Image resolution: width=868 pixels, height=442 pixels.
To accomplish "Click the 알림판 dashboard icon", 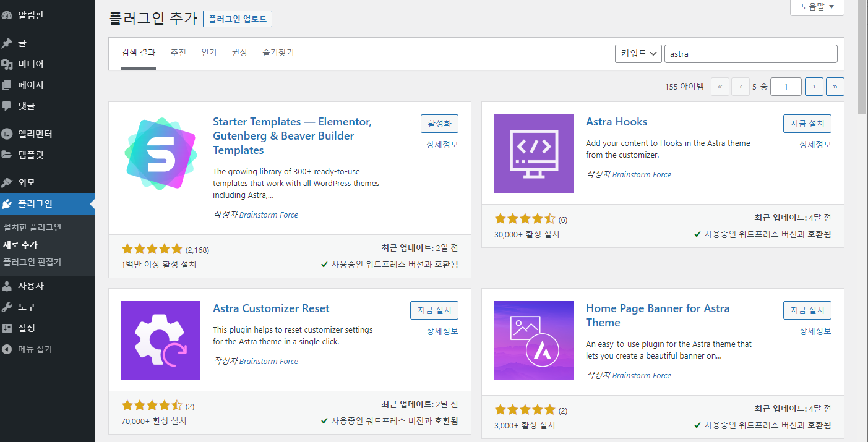I will [7, 15].
